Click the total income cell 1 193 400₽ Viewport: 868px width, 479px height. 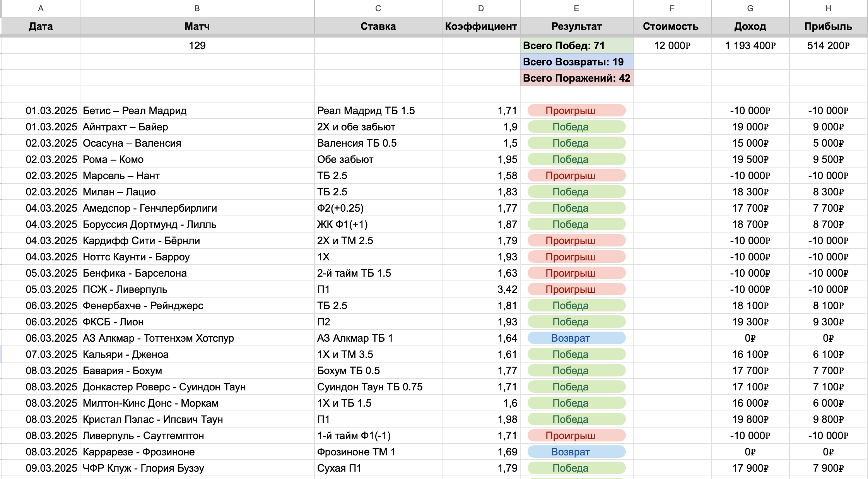[750, 46]
